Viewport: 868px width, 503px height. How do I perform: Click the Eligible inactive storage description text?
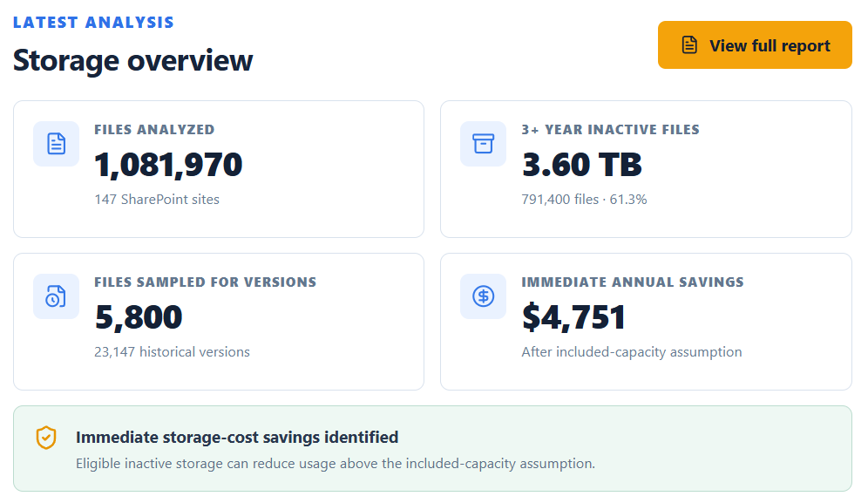[x=336, y=463]
